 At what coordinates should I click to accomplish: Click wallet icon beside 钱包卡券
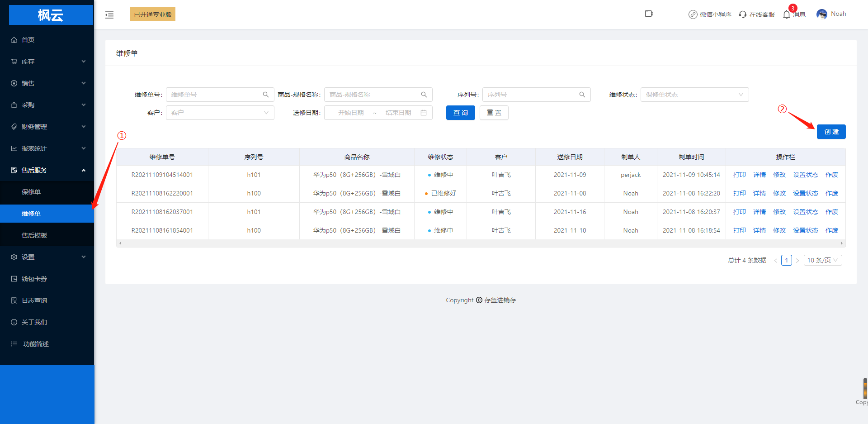[14, 279]
